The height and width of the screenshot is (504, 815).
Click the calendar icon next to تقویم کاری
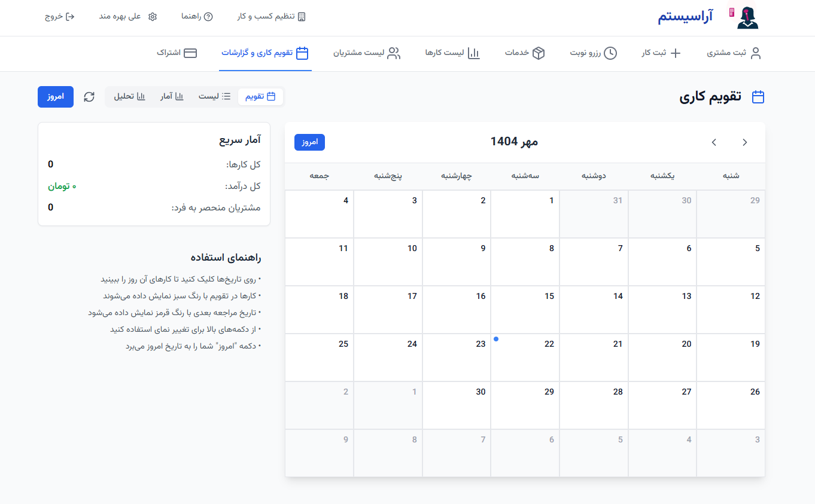click(x=758, y=96)
